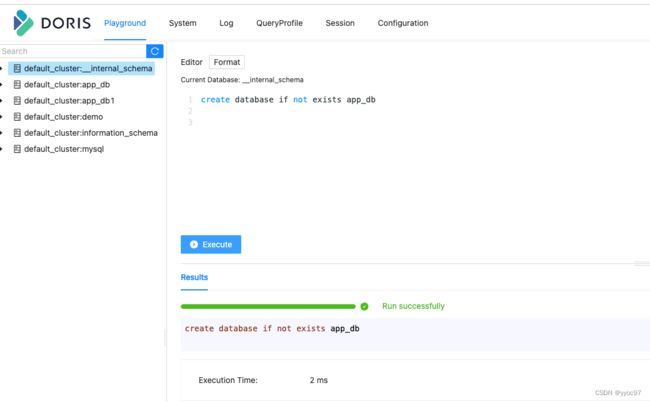Switch to the System tab
This screenshot has height=402, width=650.
(182, 23)
